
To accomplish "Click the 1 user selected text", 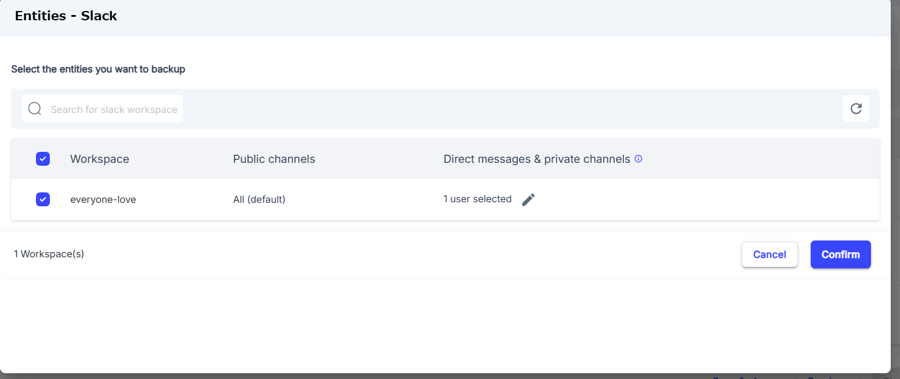I will 477,199.
